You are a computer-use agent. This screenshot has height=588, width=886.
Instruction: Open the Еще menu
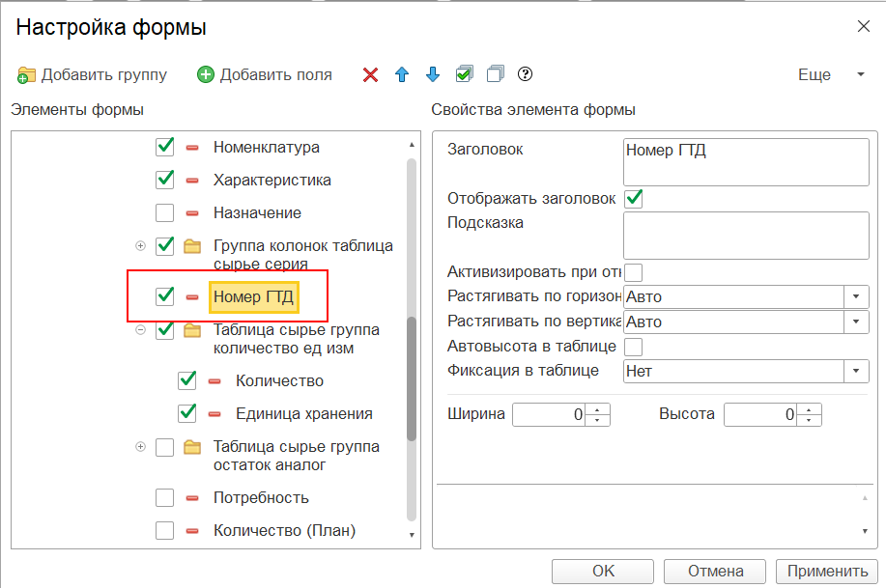[831, 74]
